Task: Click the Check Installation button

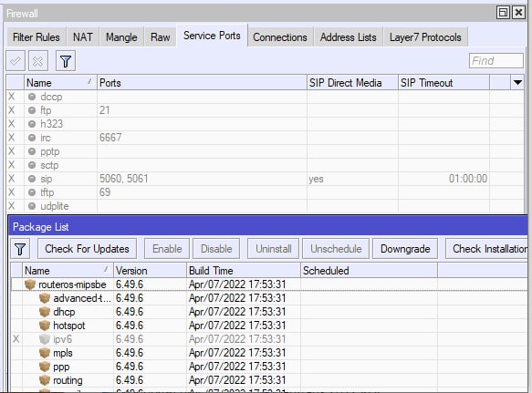Action: (x=486, y=249)
